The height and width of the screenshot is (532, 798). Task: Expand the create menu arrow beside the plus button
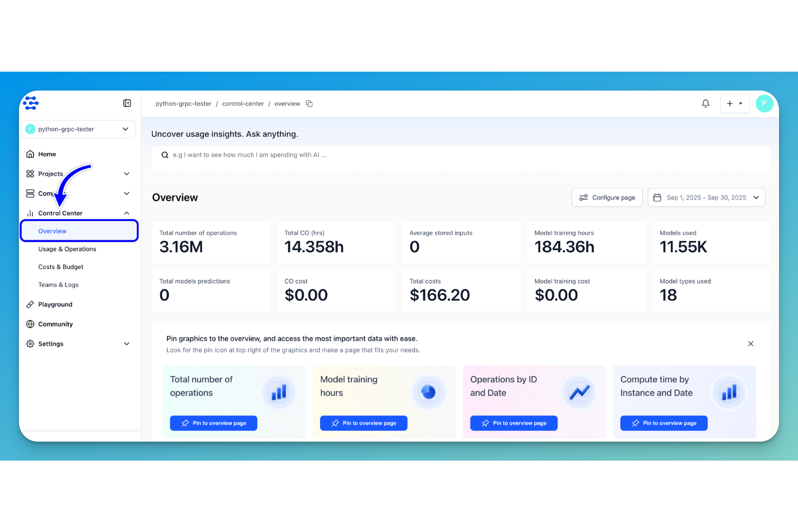[x=740, y=103]
